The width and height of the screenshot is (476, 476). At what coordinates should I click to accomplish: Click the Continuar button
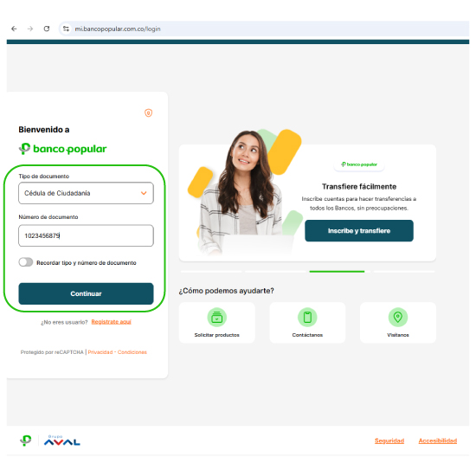coord(86,293)
